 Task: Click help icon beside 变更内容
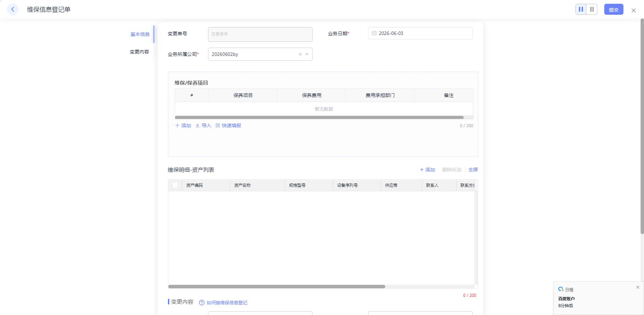(x=202, y=303)
